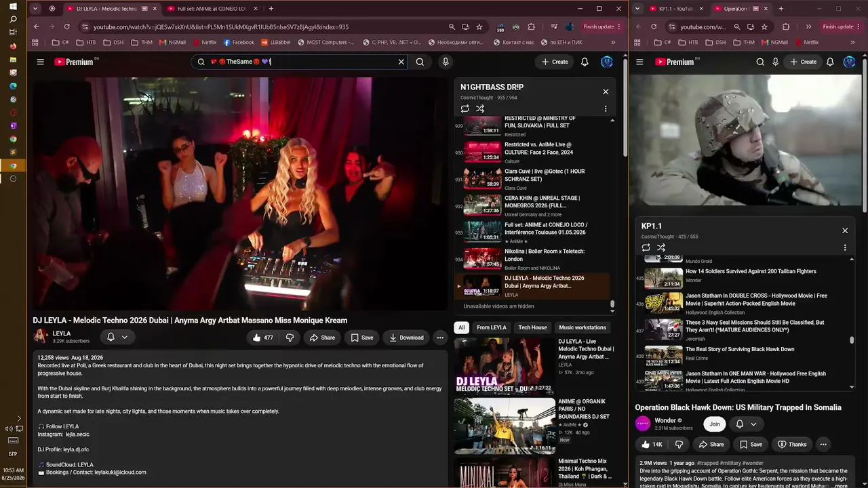
Task: Click the taskbar volume speaker icon
Action: pyautogui.click(x=9, y=428)
